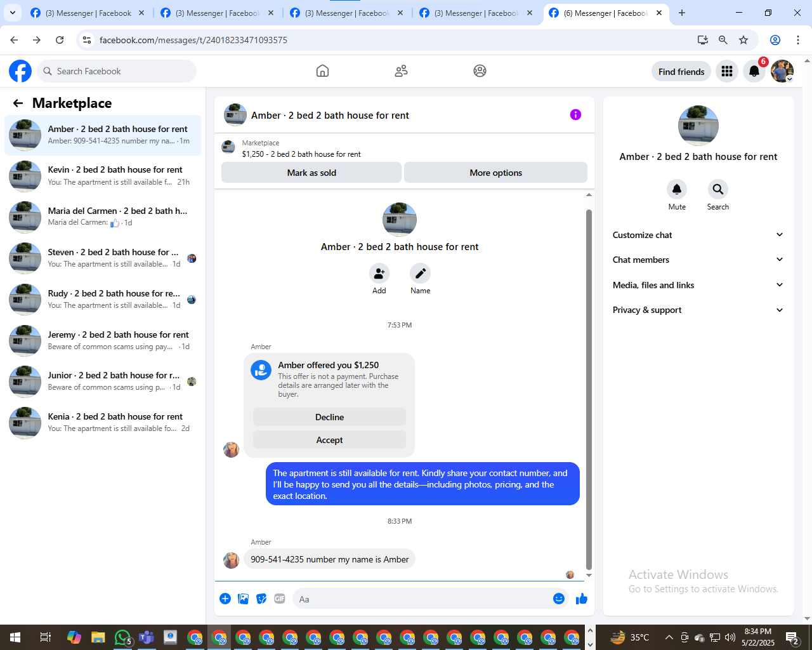
Task: Mute this conversation with the bell icon
Action: click(x=677, y=189)
